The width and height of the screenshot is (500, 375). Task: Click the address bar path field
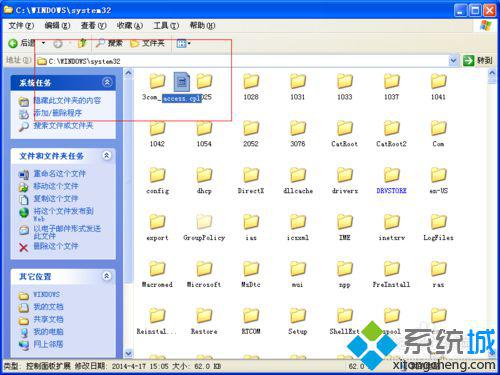242,61
